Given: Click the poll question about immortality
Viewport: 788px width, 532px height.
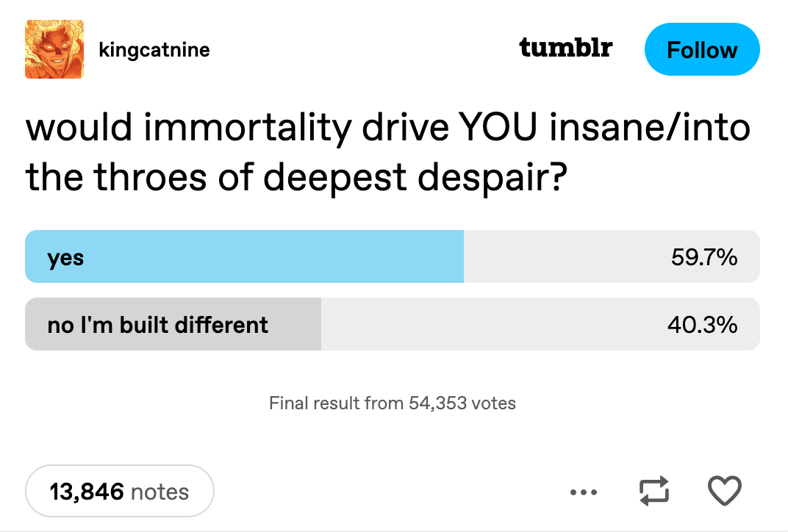Looking at the screenshot, I should pos(387,152).
